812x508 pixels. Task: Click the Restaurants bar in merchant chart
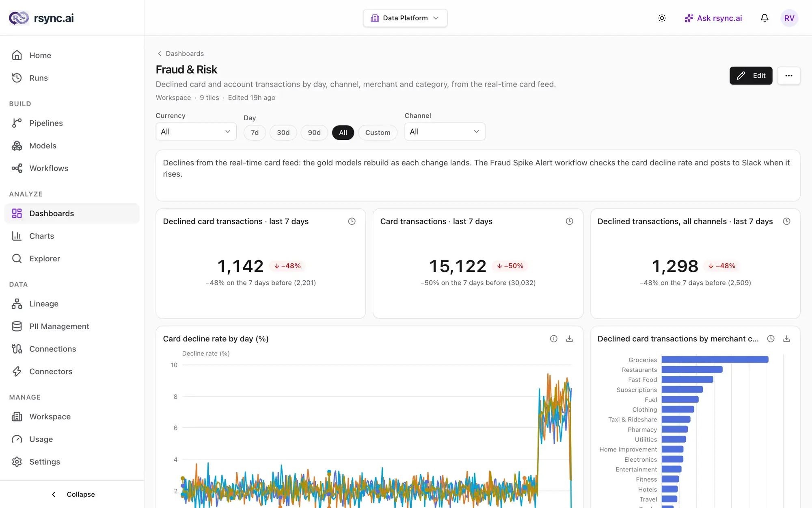(692, 369)
